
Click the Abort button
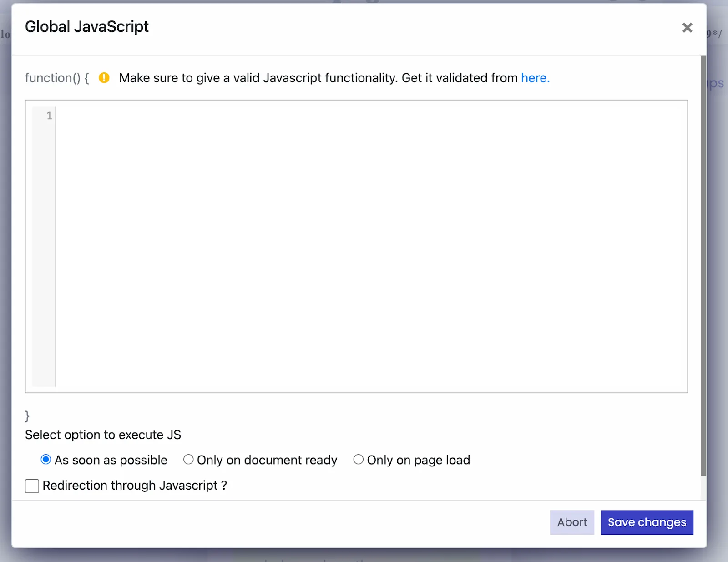pos(572,522)
